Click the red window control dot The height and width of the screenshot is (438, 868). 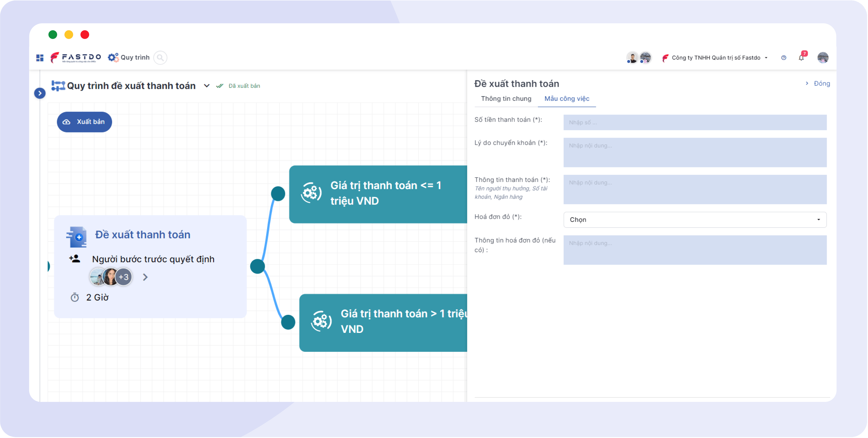tap(85, 35)
